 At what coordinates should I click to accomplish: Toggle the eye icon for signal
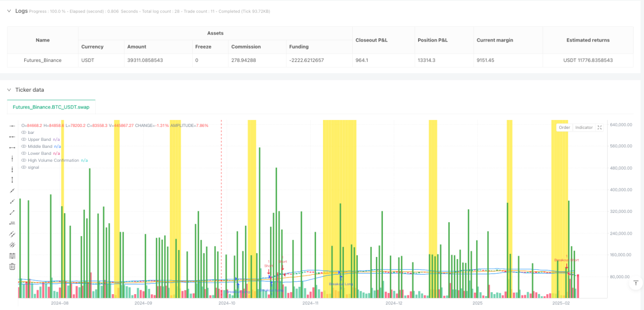pos(24,167)
